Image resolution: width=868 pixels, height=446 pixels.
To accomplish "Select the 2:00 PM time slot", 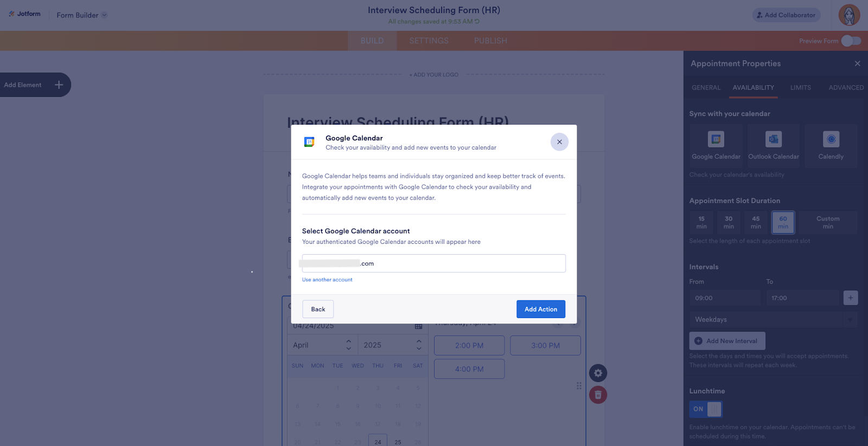I will point(469,346).
